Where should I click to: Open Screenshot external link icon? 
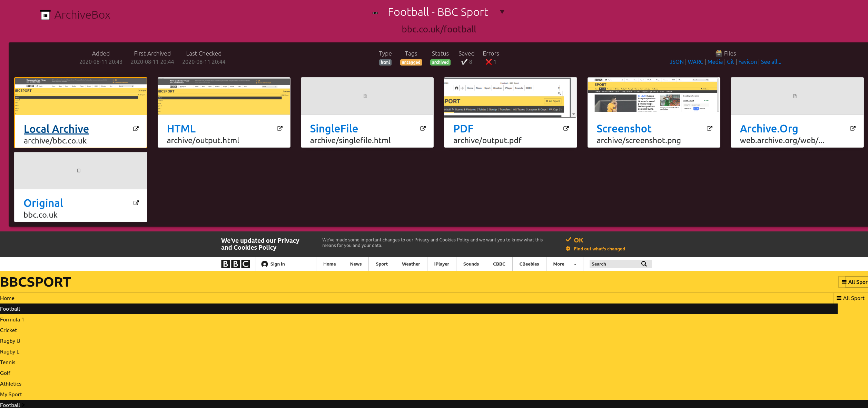coord(710,128)
